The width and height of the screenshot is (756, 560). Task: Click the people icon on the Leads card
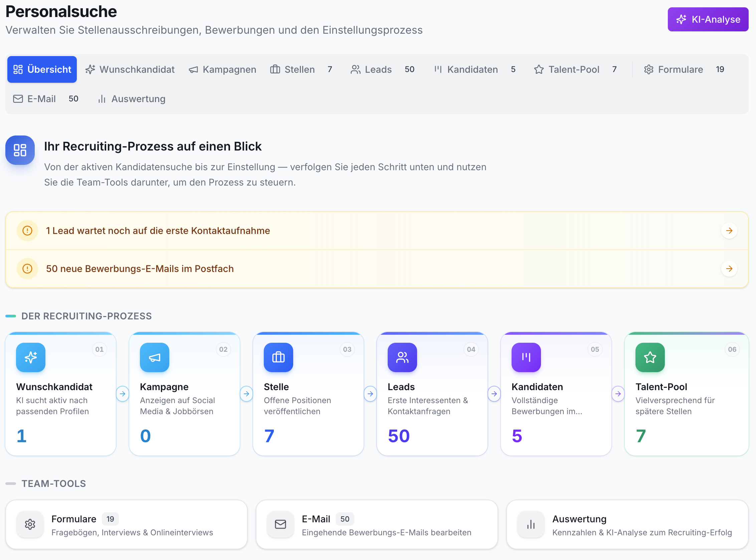[x=402, y=357]
